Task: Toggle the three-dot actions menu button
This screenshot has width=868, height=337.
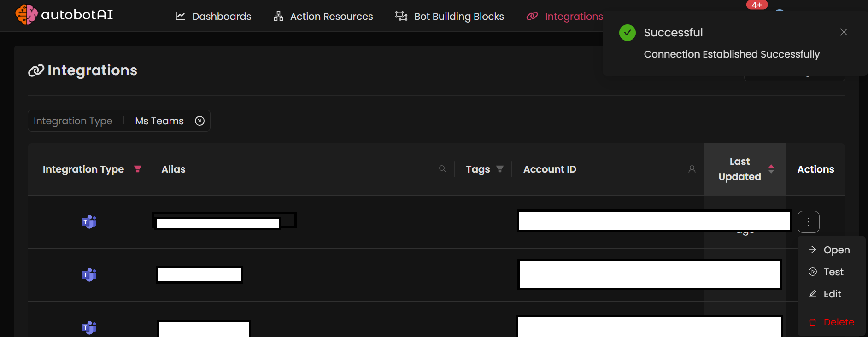Action: coord(808,222)
